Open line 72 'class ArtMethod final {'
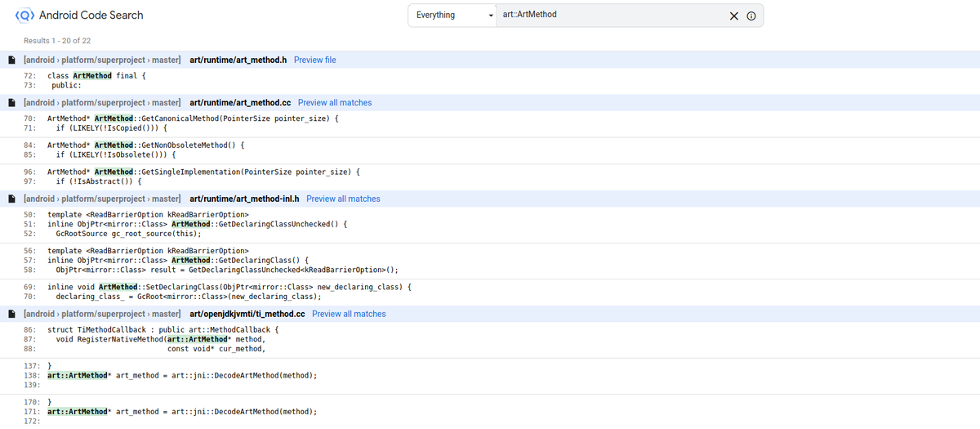This screenshot has height=429, width=980. 96,75
